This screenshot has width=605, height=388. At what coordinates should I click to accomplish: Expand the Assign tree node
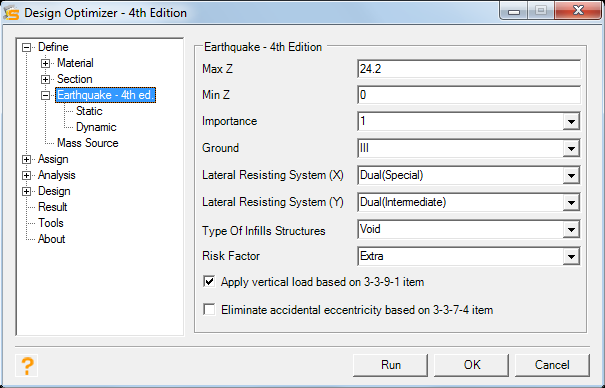26,159
